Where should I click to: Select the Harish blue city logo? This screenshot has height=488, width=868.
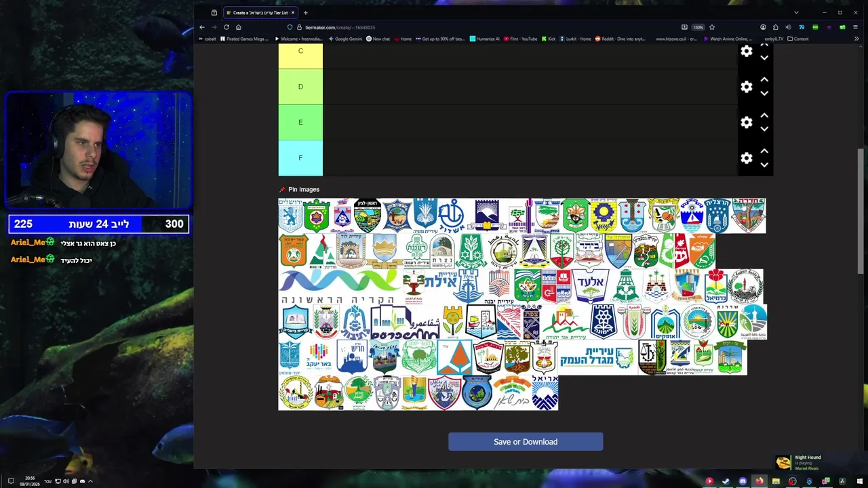point(352,357)
